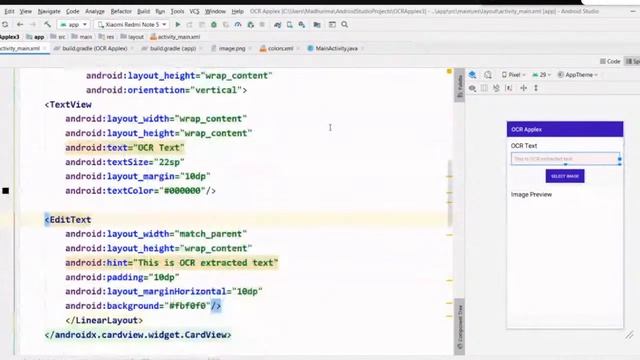Switch to Split view mode
The height and width of the screenshot is (360, 640).
coord(633,61)
